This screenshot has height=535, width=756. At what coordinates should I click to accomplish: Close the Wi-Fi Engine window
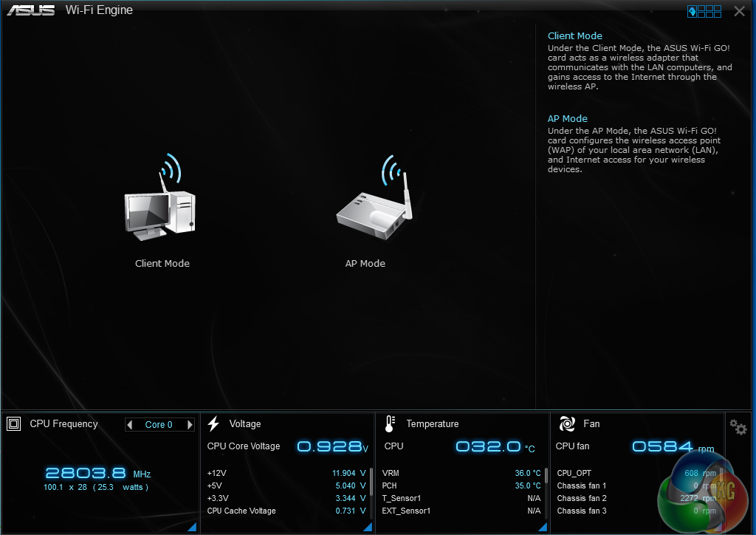pyautogui.click(x=739, y=11)
